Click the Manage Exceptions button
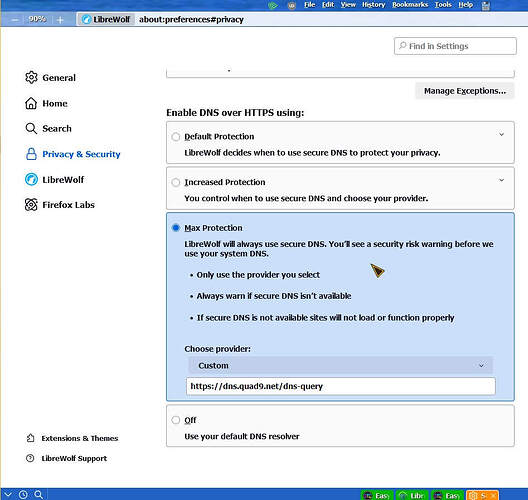Screen dimensions: 528x500 coord(465,91)
